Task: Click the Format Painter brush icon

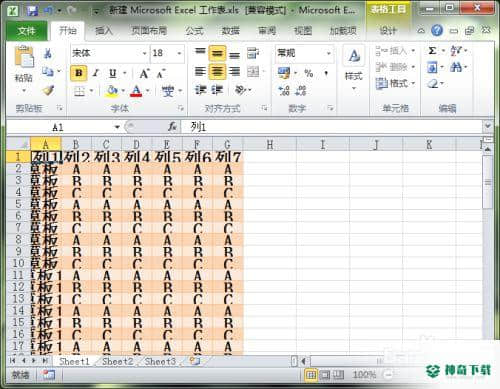Action: coord(48,90)
